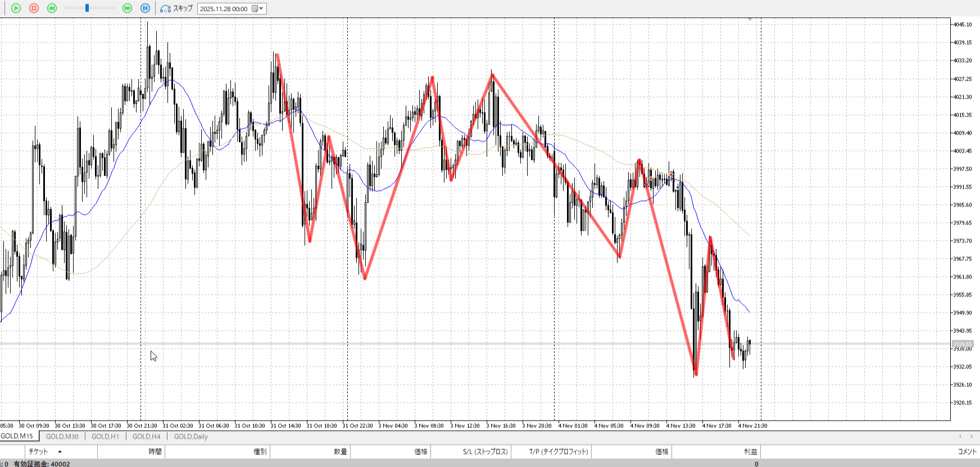Click the green fast-forward speed icon
The height and width of the screenshot is (467, 980).
tap(127, 8)
